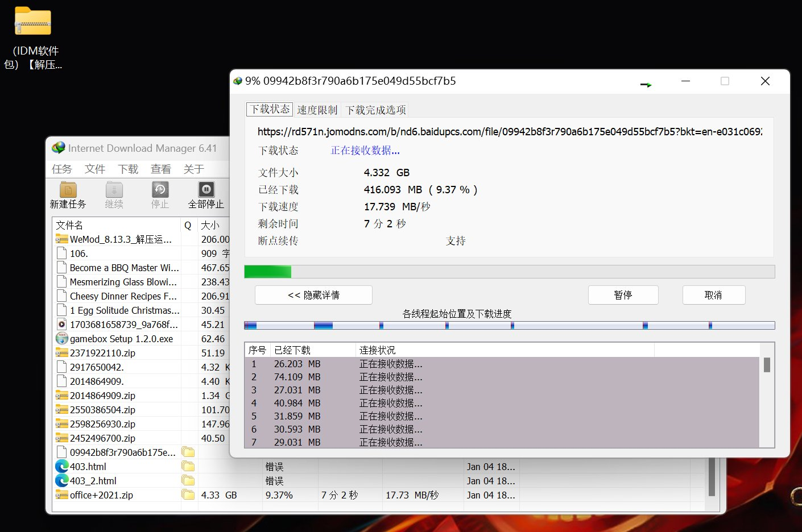The width and height of the screenshot is (802, 532).
Task: Pause the download with 暂停 button
Action: click(623, 295)
